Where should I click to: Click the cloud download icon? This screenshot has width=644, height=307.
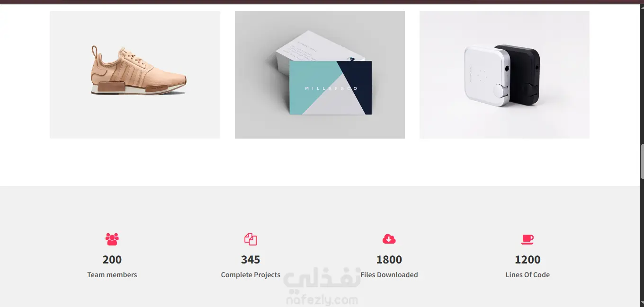[389, 239]
